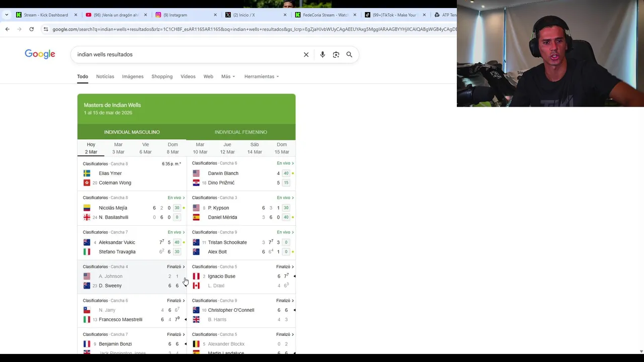Open En vivo for Vukic vs Travaglia
This screenshot has height=362, width=644.
[176, 232]
